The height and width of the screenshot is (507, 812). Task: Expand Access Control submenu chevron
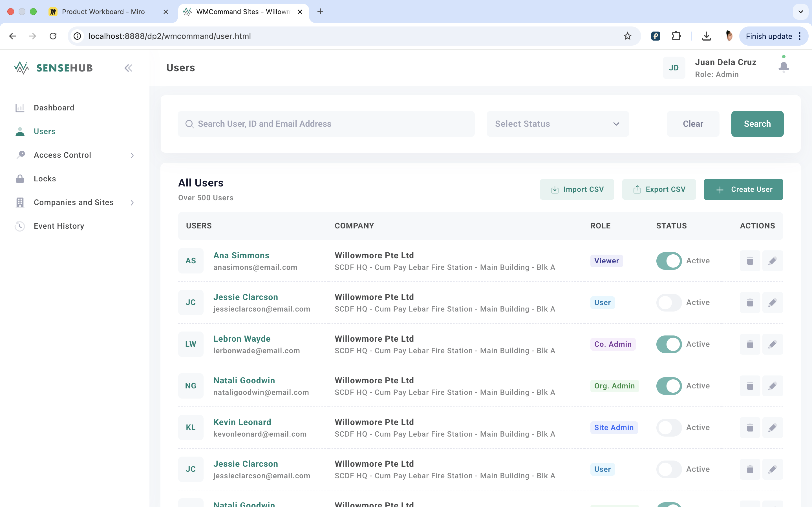click(x=132, y=155)
